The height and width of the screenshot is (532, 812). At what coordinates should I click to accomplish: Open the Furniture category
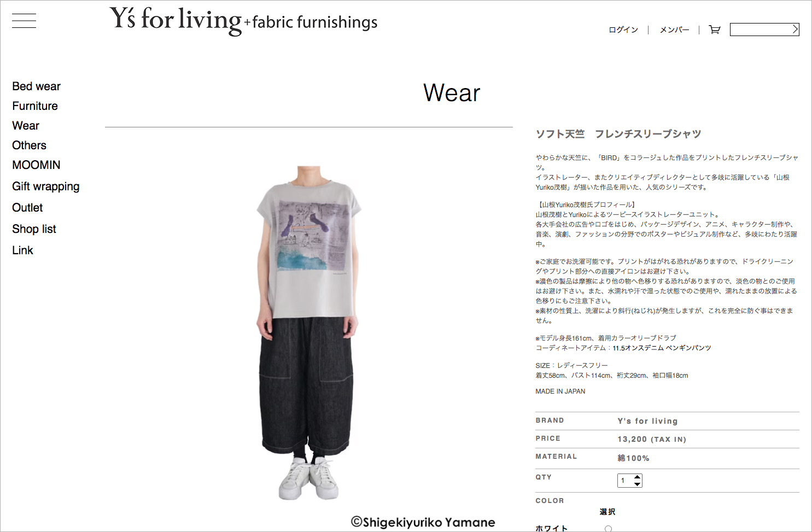(x=35, y=106)
